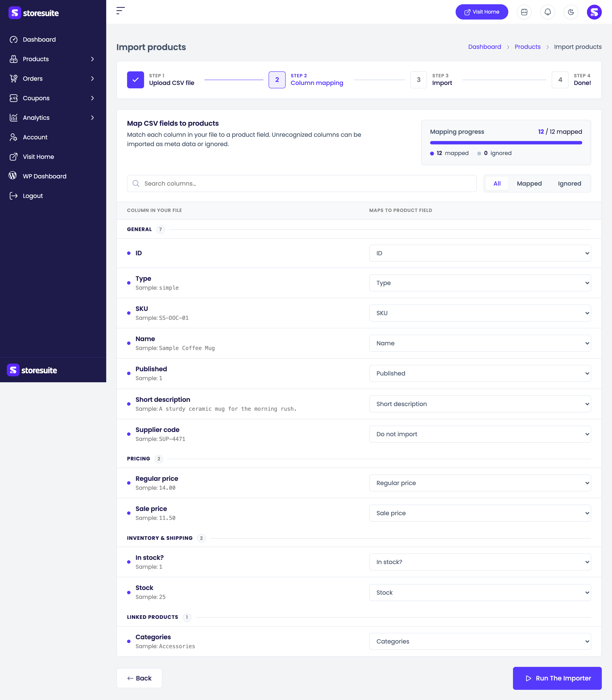Click the Analytics chart icon in sidebar

pos(13,118)
